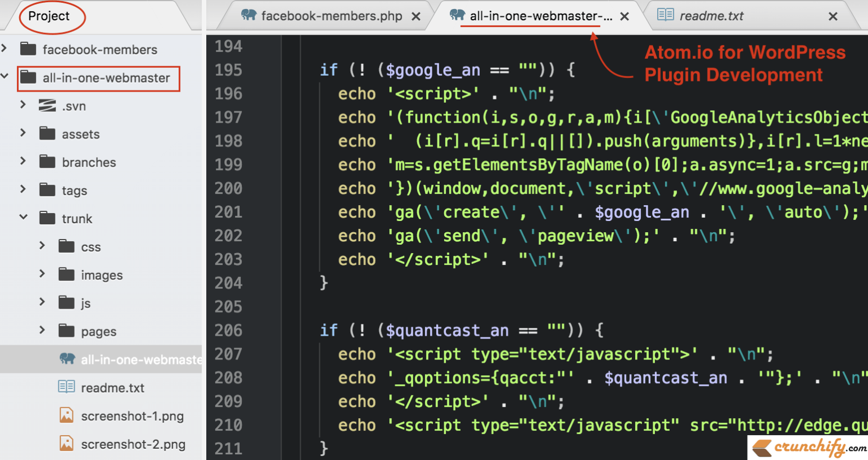
Task: Close the readme.txt tab
Action: (x=833, y=16)
